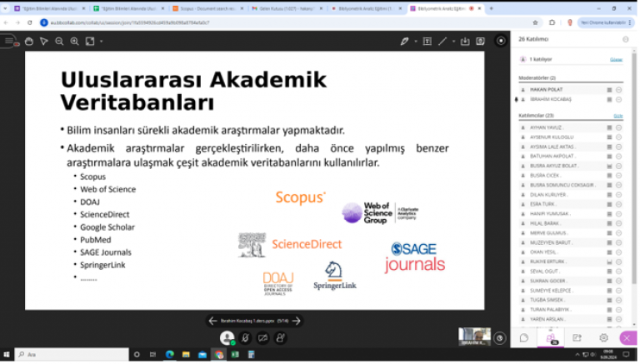Open attendee controls for AYSENUR KULOGLU
The width and height of the screenshot is (640, 364).
(x=619, y=137)
